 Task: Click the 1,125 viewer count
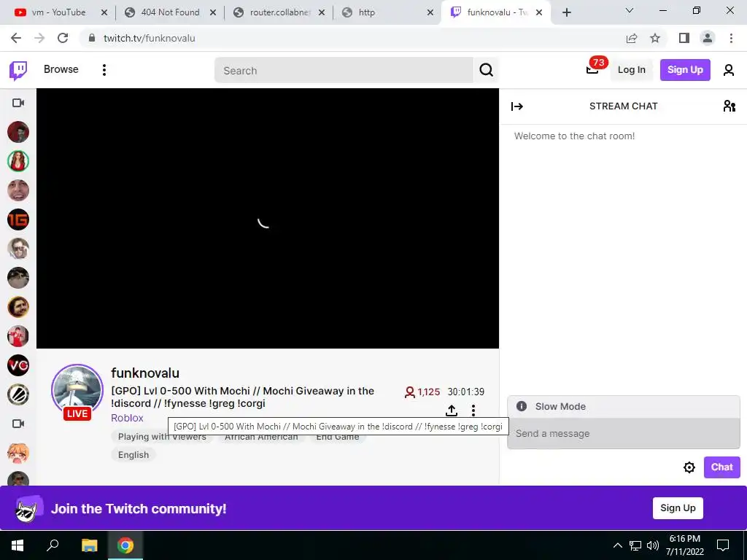(x=422, y=392)
